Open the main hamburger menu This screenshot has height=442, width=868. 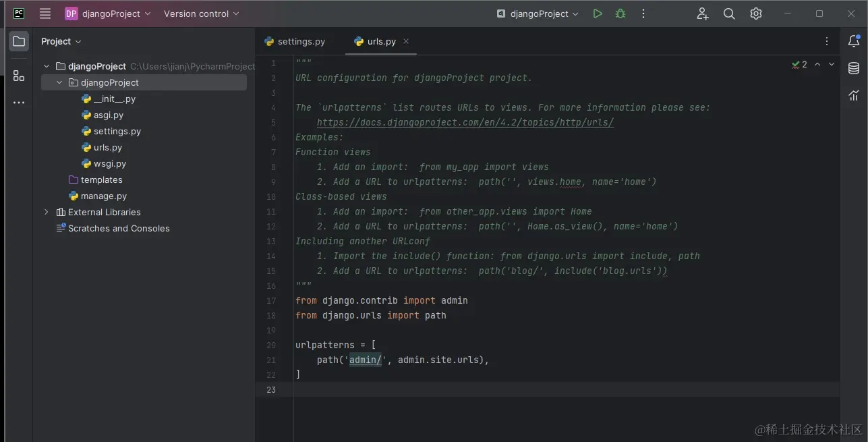[45, 13]
